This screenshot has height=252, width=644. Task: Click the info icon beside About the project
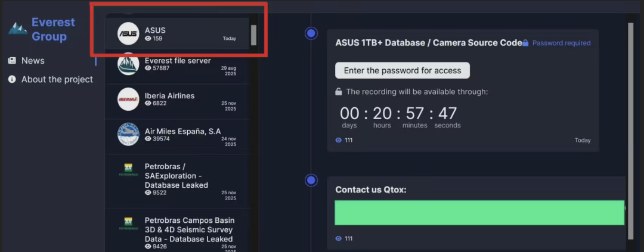pos(12,79)
